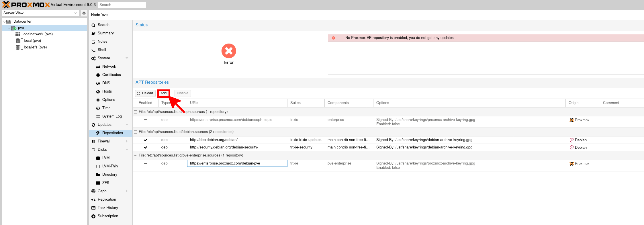Open the Directory menu item
Viewport: 644px width, 225px height.
(110, 175)
